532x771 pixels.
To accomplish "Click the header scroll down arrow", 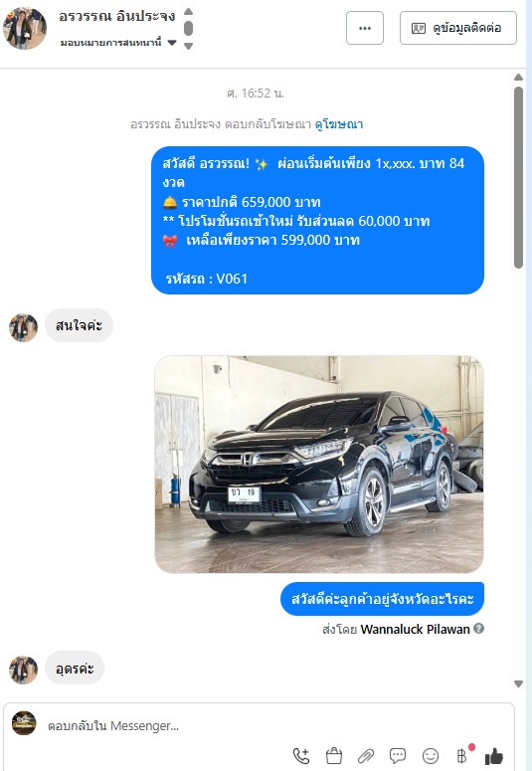I will tap(188, 46).
